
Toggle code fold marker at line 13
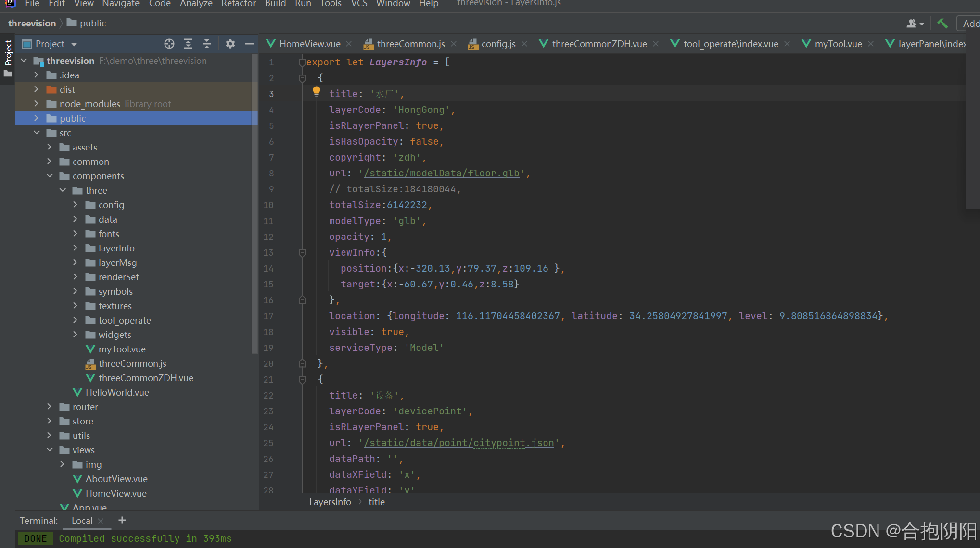click(302, 252)
